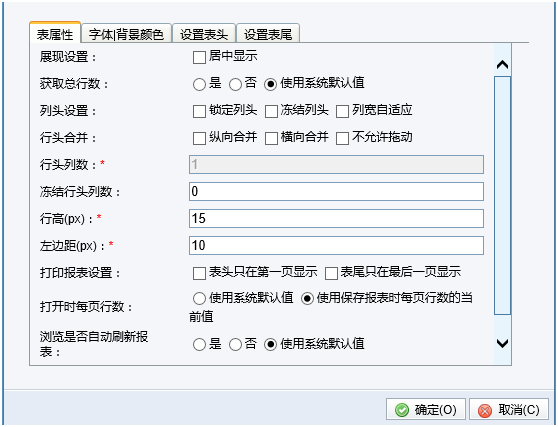Switch to the 字体|背景颜色 tab
Image resolution: width=558 pixels, height=427 pixels.
126,34
